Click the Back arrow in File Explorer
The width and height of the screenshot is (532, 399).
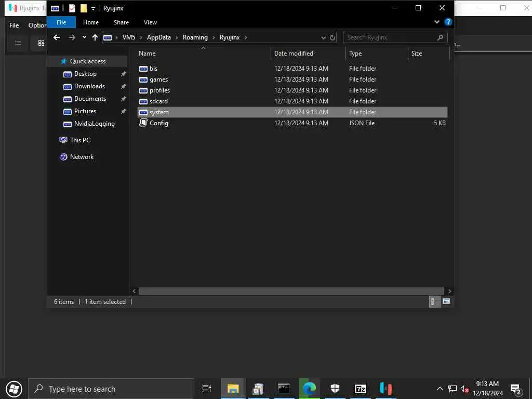(x=57, y=37)
